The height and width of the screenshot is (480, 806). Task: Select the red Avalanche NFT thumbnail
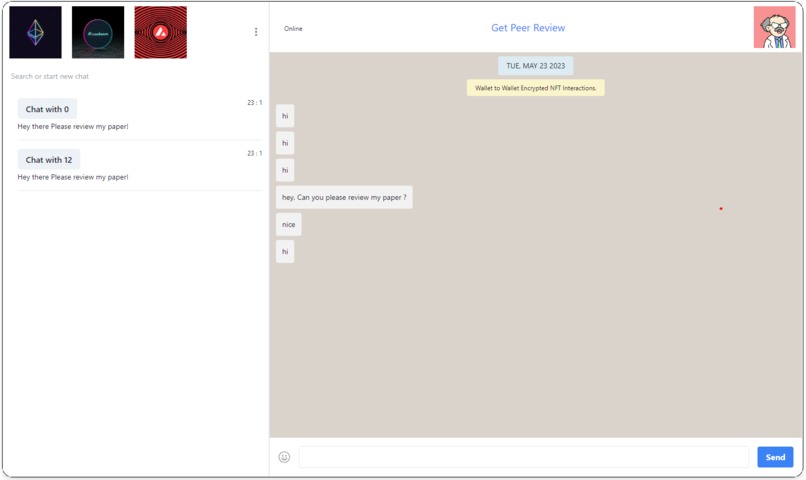tap(161, 32)
